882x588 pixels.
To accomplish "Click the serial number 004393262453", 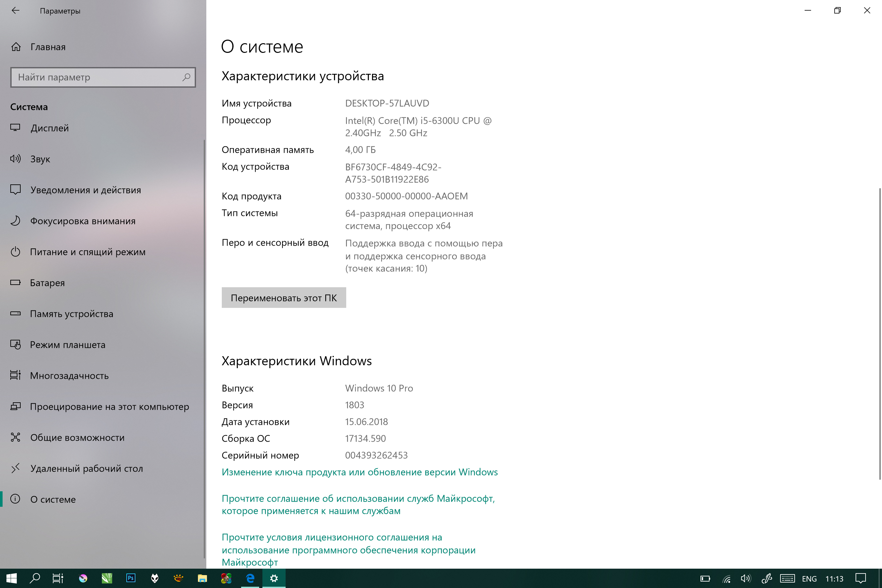I will [x=377, y=455].
